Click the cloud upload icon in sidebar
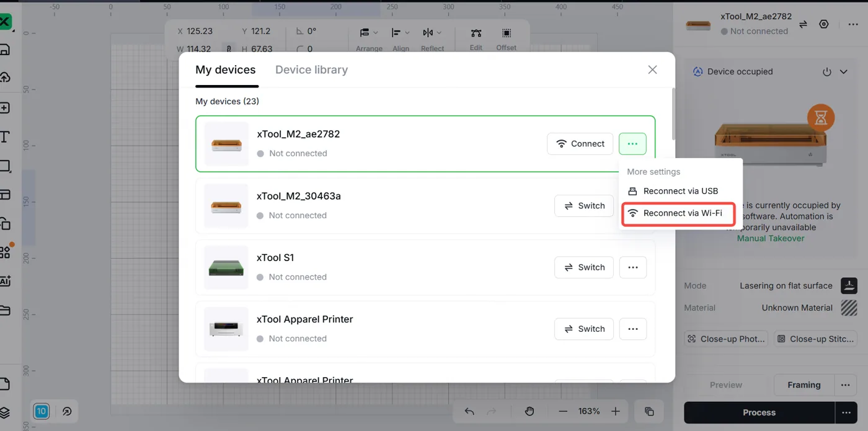Image resolution: width=868 pixels, height=431 pixels. point(4,77)
